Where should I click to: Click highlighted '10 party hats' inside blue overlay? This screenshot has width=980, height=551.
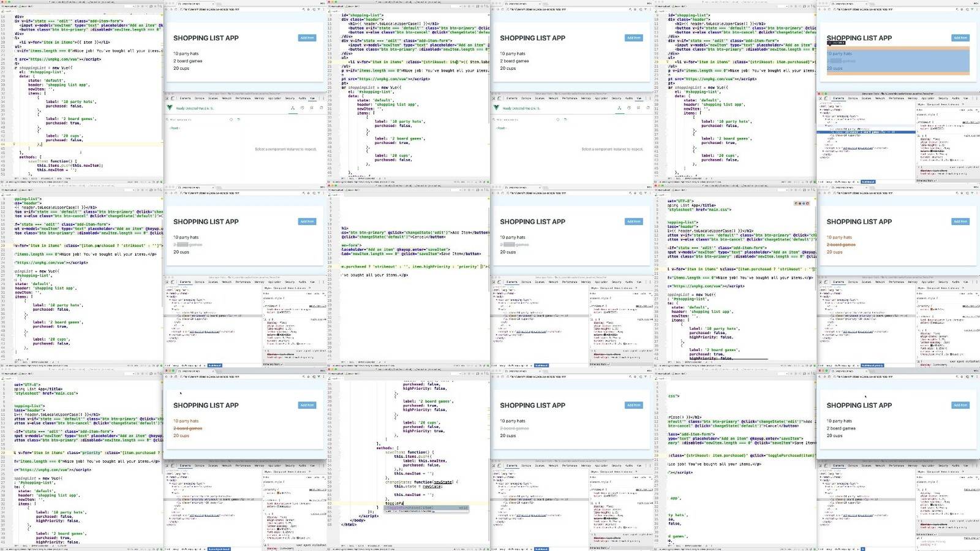[x=839, y=54]
